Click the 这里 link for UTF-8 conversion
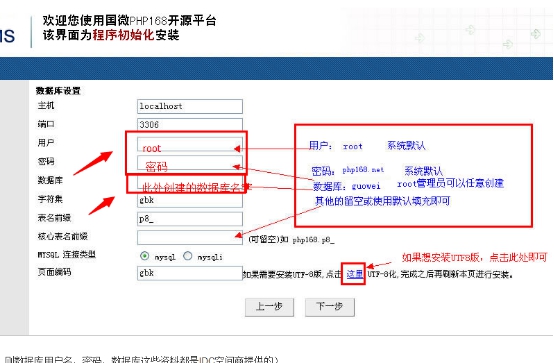Image resolution: width=554 pixels, height=363 pixels. point(354,274)
